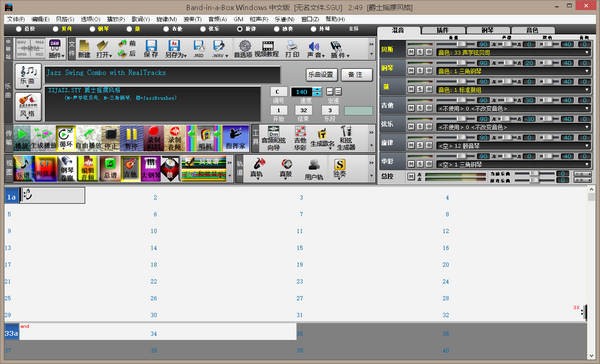Open the 用户轨 user tracks icon
This screenshot has height=364, width=600.
[314, 169]
